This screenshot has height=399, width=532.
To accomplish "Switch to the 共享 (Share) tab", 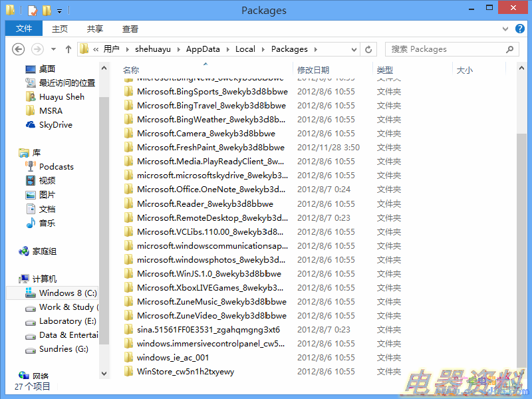I will point(95,29).
